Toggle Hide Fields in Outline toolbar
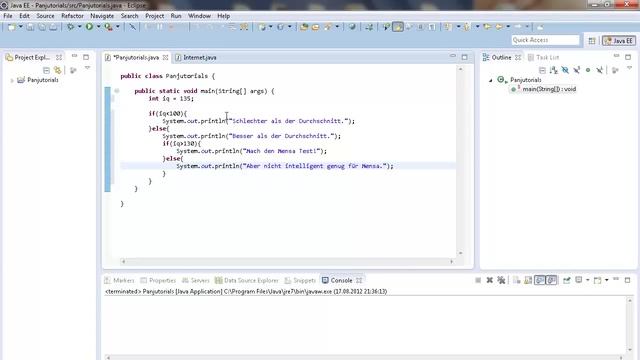 coord(565,70)
